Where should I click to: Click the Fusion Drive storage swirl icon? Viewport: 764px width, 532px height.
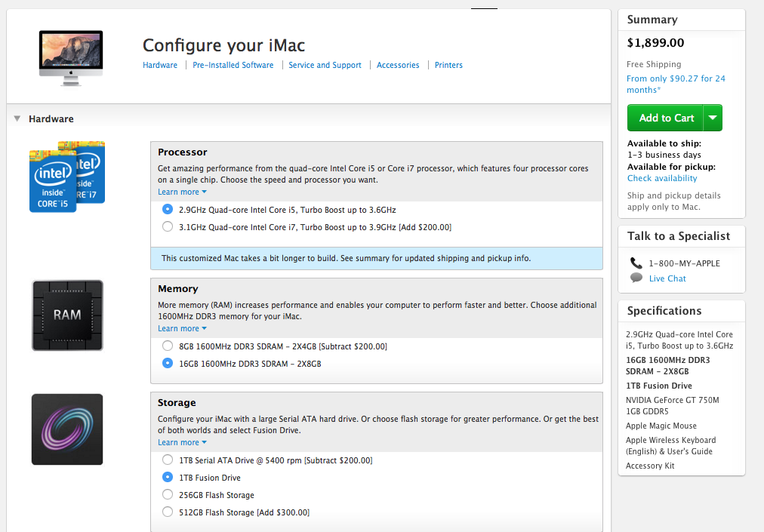67,429
